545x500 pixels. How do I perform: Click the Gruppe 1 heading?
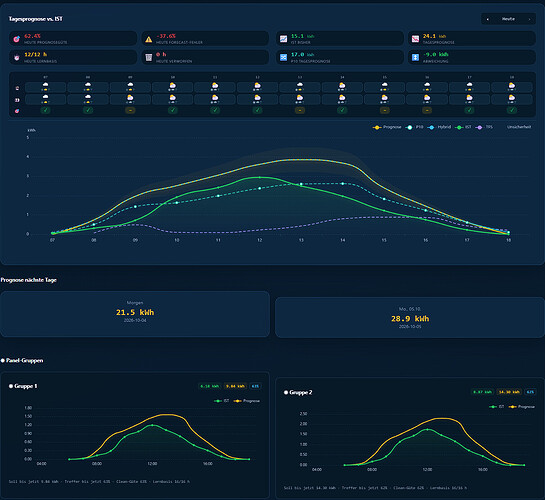coord(23,386)
